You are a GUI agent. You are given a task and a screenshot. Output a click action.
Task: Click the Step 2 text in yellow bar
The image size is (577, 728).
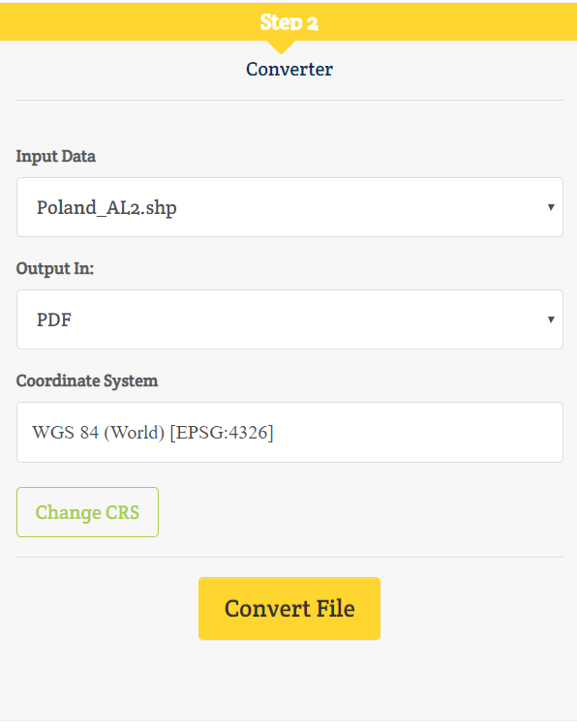[288, 22]
